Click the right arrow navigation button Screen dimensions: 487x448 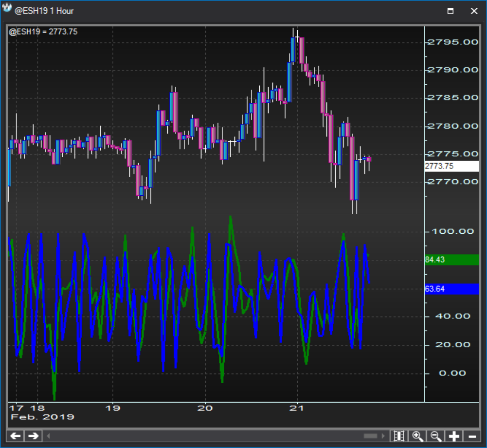pyautogui.click(x=33, y=436)
